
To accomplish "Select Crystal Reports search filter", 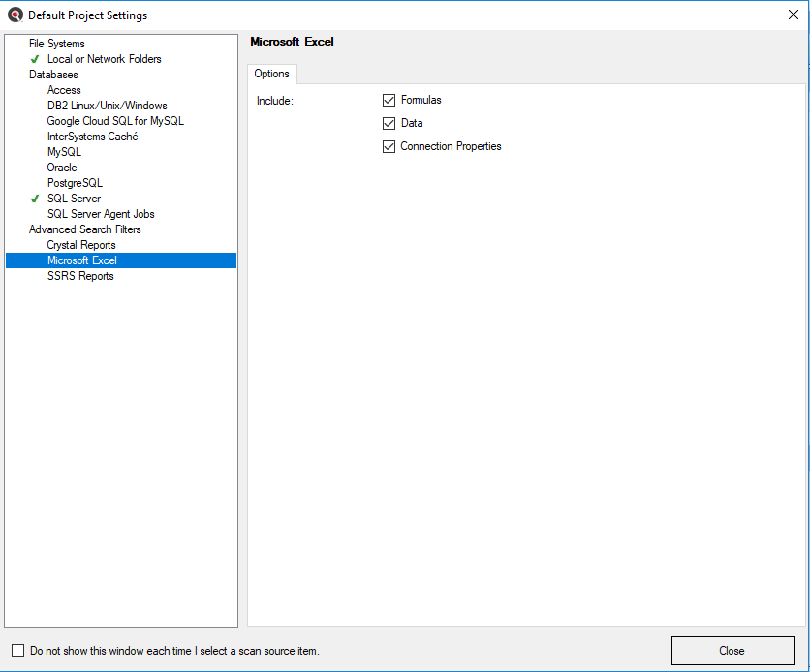I will pos(81,245).
